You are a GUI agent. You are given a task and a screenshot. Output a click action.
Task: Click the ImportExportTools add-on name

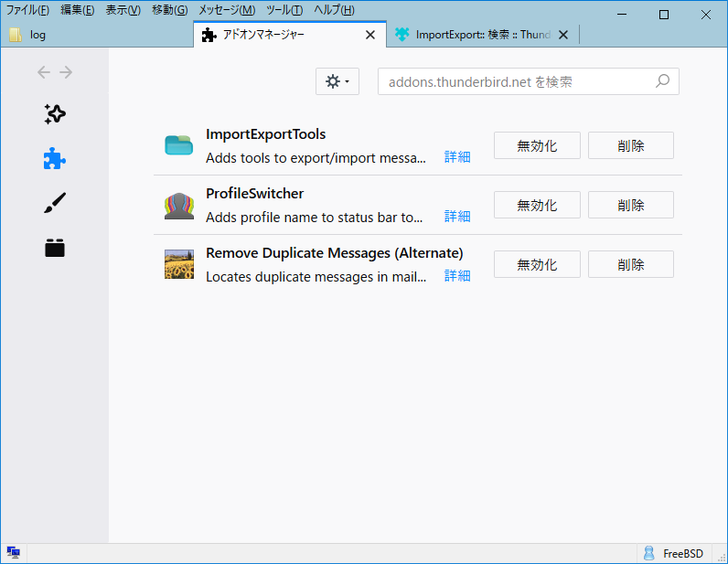click(265, 134)
